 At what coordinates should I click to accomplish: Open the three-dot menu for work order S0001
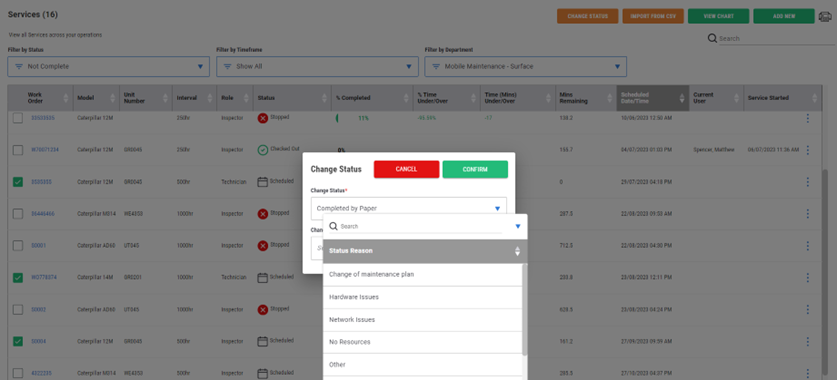coord(808,246)
